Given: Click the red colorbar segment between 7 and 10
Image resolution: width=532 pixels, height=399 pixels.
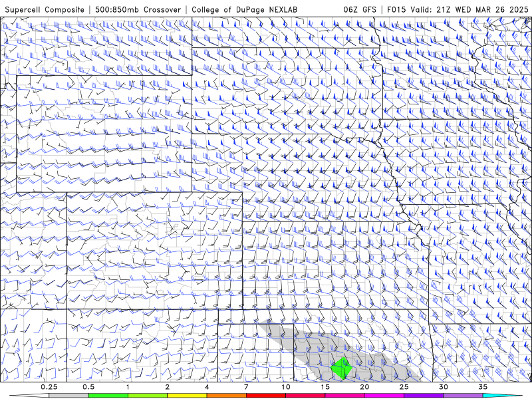Looking at the screenshot, I should (265, 396).
